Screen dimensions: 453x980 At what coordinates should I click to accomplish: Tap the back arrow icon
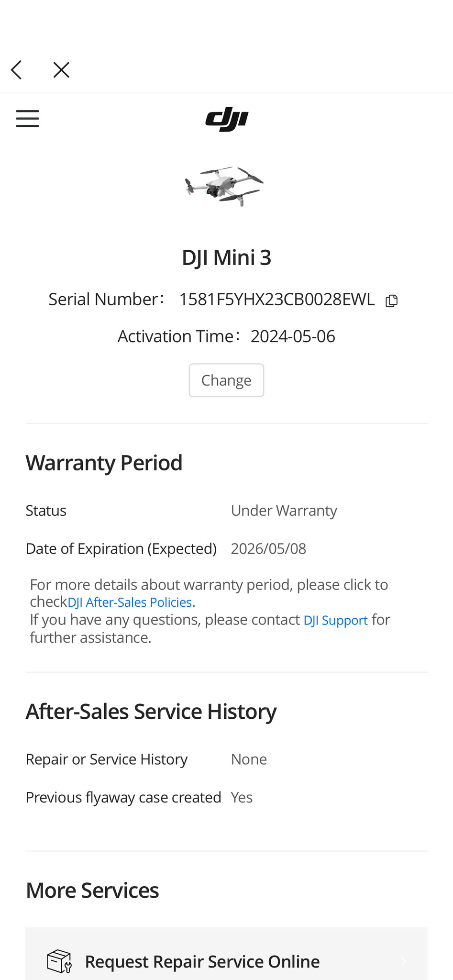(x=17, y=70)
